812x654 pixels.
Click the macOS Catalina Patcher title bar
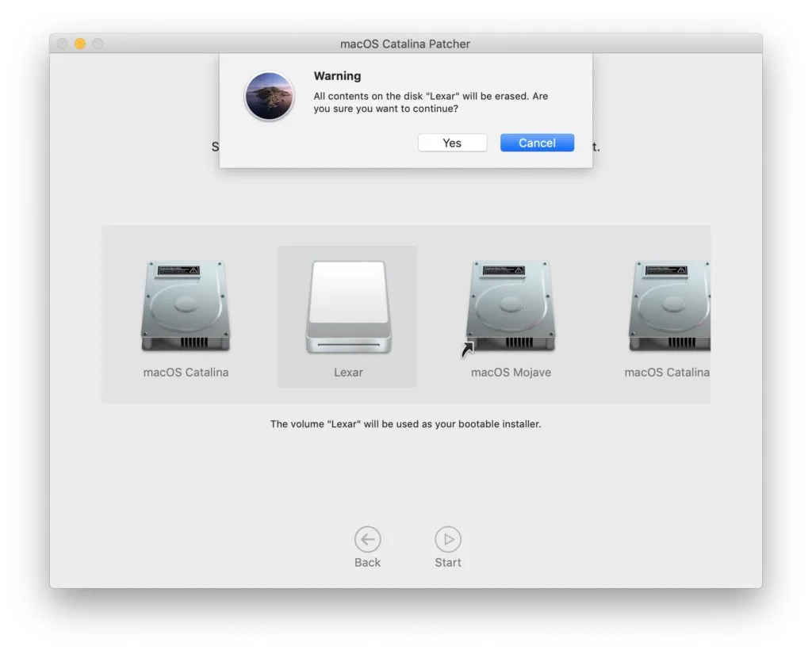pos(406,44)
